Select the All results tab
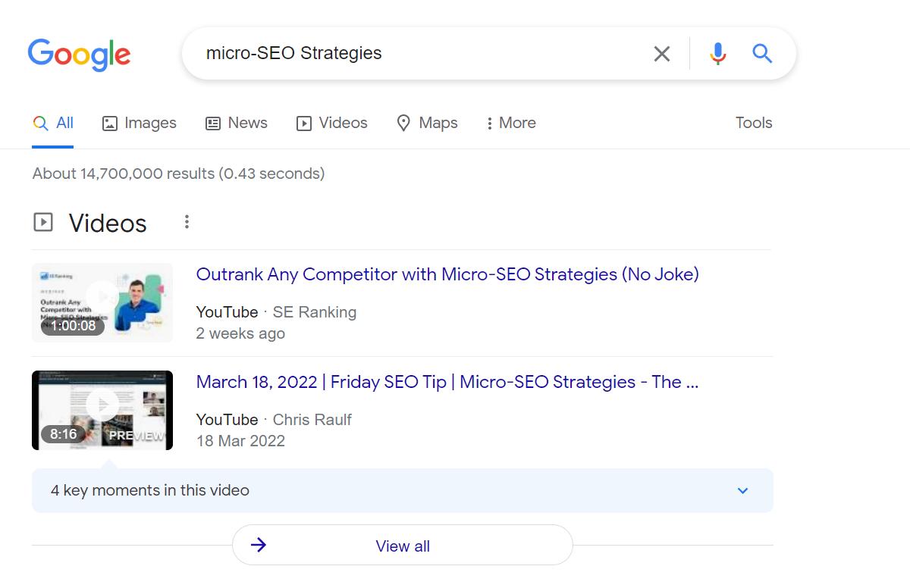Screen dimensions: 910x588 click(54, 123)
